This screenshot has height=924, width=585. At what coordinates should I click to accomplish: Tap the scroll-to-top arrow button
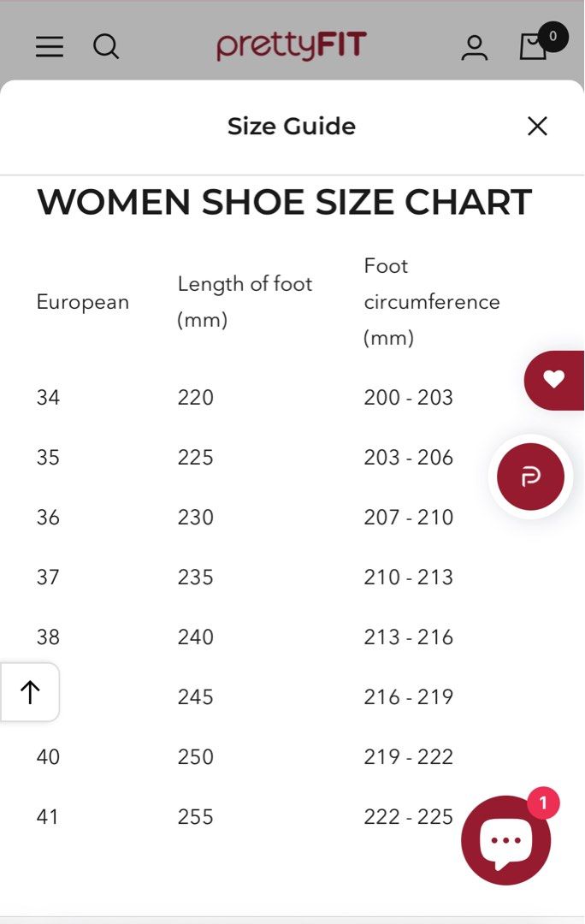click(x=30, y=692)
